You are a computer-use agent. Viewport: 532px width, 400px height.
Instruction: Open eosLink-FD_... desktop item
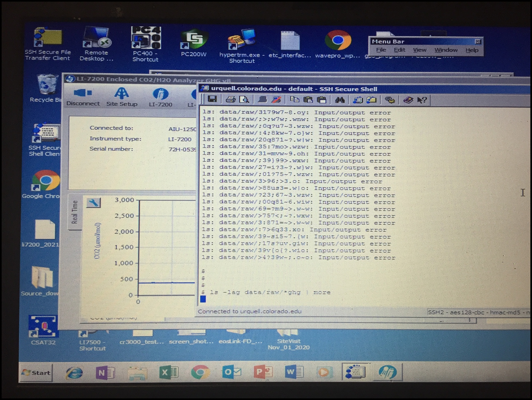point(240,337)
